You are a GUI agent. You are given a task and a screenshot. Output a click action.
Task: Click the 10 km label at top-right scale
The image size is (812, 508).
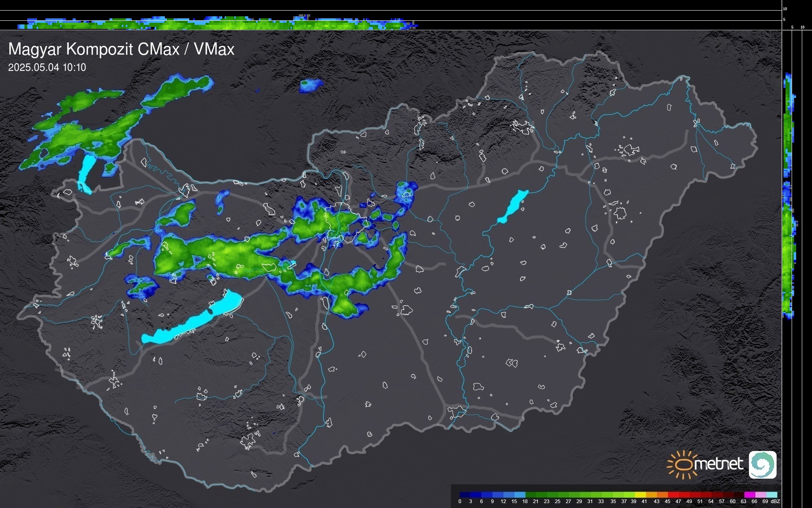point(785,9)
